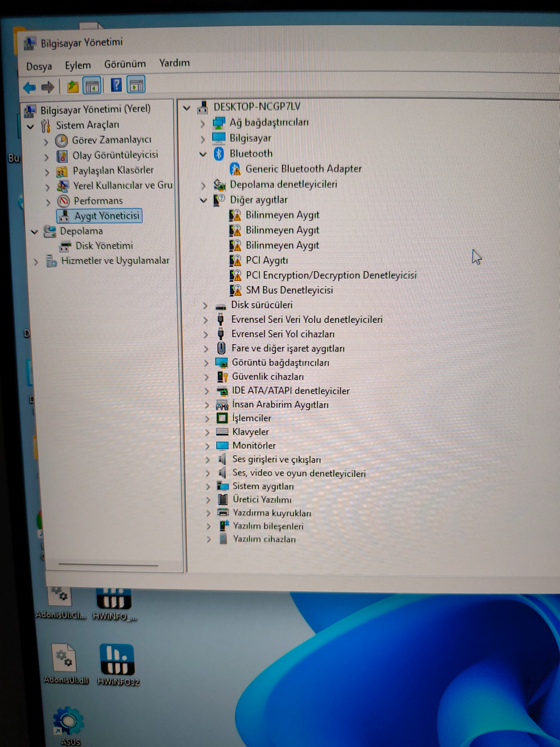The width and height of the screenshot is (560, 747).
Task: Select Yerel Kullanıcılar ve Gruplar item
Action: point(123,186)
